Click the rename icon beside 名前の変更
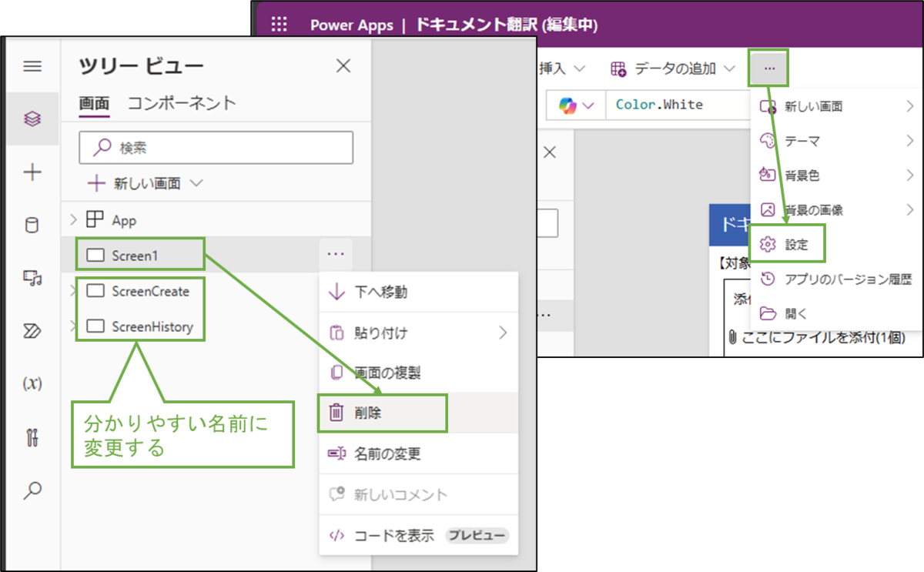Image resolution: width=924 pixels, height=572 pixels. pyautogui.click(x=336, y=454)
